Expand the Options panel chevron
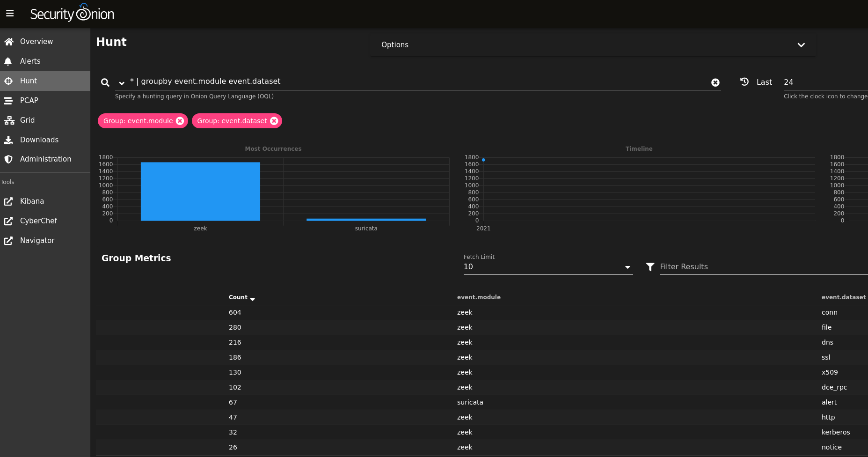This screenshot has height=457, width=868. coord(801,45)
